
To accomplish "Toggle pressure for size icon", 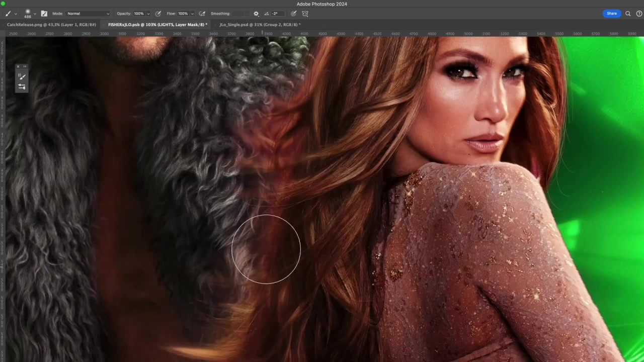I will coord(294,14).
